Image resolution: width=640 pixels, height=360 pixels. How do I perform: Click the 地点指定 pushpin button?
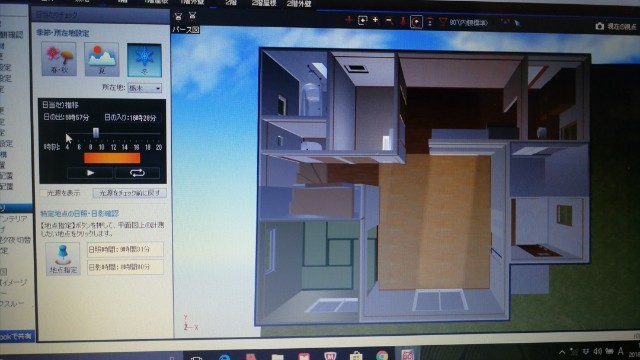[x=63, y=259]
